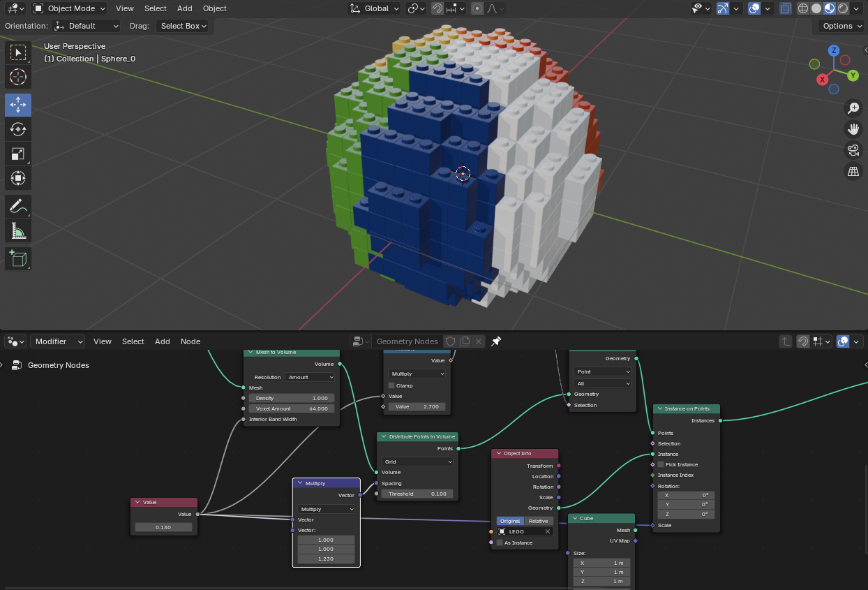Collapse the Object Info node with its chevron
Screen dimensions: 868x590
[x=498, y=453]
